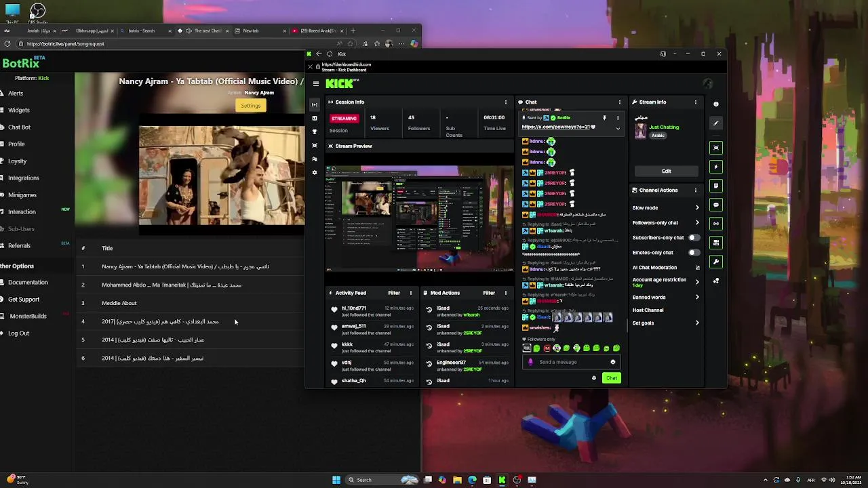Click the yellow Settings button in BotRix
The image size is (868, 488).
click(x=250, y=106)
